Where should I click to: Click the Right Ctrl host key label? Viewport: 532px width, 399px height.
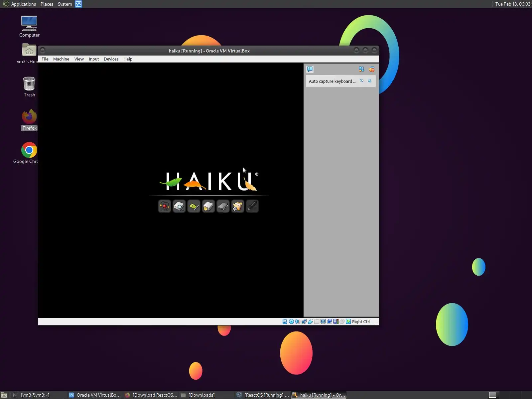361,322
